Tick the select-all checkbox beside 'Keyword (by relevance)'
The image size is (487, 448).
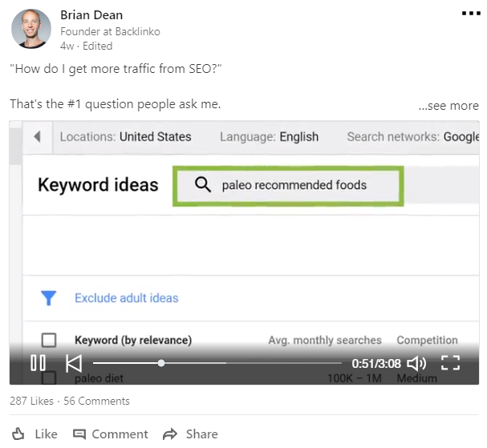point(49,340)
